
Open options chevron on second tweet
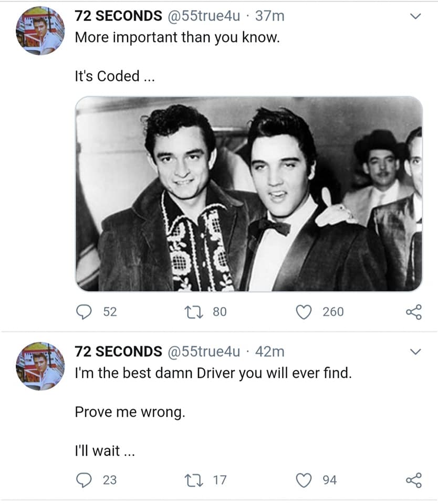click(415, 351)
